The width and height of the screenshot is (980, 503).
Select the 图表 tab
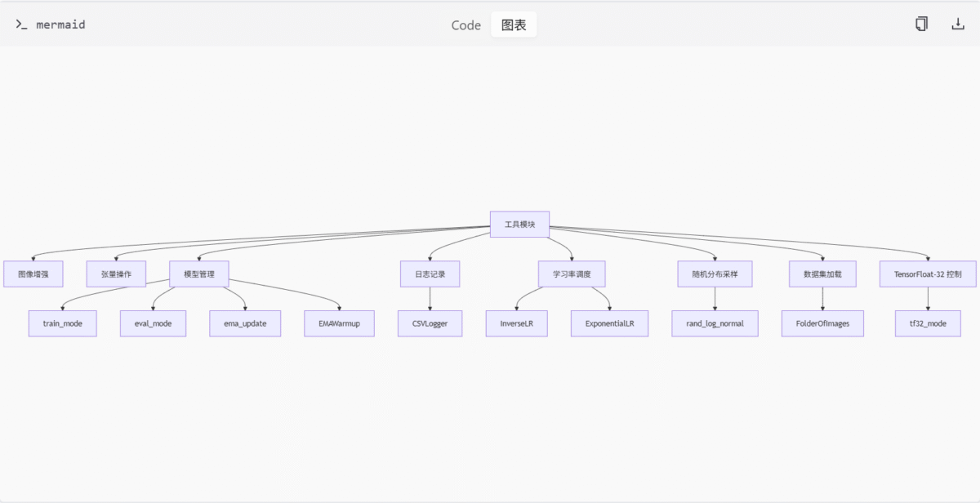pos(514,25)
